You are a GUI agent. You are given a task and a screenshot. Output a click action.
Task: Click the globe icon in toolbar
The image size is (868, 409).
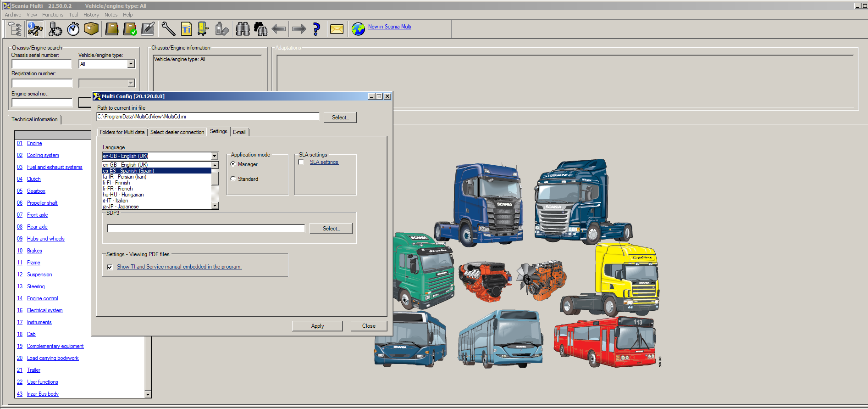coord(358,29)
